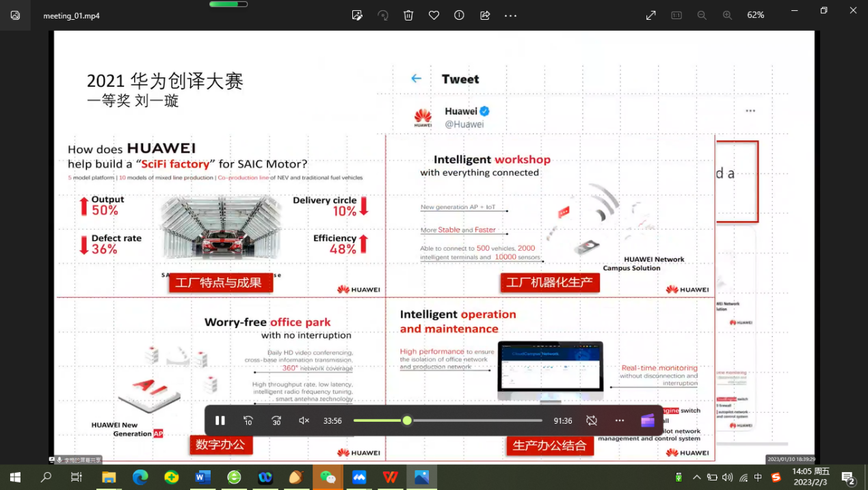This screenshot has height=490, width=868.
Task: Open the gallery view icon at top-left
Action: coord(15,15)
